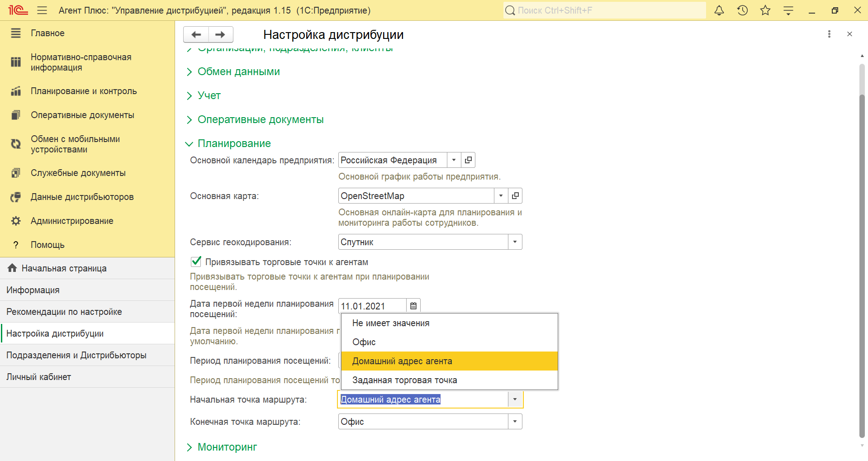Click the Сервис геокодирования field Спутник
868x461 pixels.
(x=423, y=242)
